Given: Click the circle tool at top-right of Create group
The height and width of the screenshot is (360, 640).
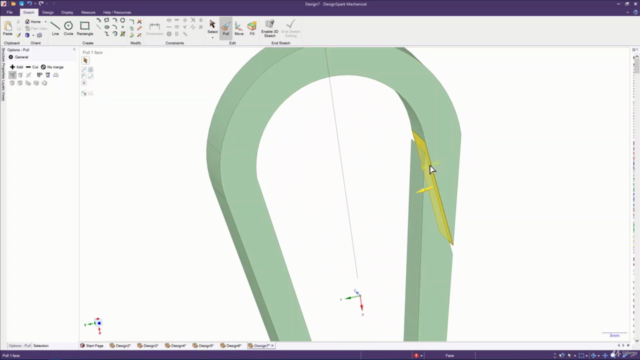Looking at the screenshot, I should tap(122, 20).
